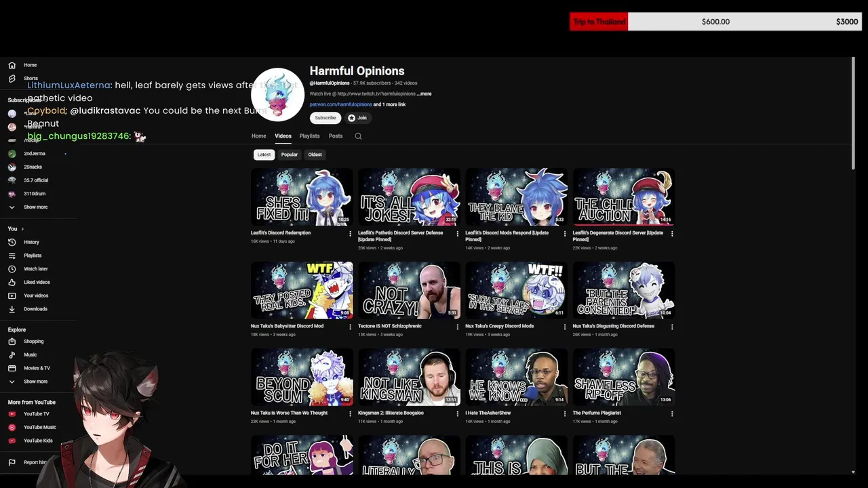This screenshot has width=868, height=488.
Task: Play 'IT'S ALL JOKES!' video thumbnail
Action: coord(409,197)
